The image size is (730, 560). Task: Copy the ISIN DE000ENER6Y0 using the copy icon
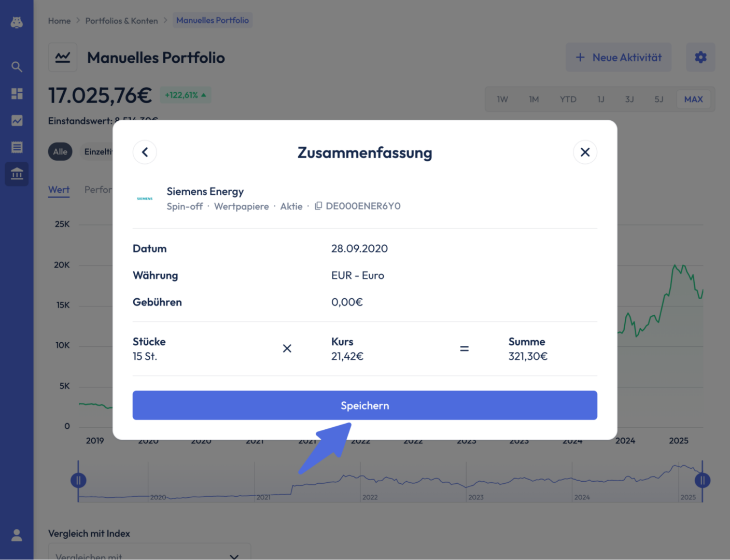[318, 206]
